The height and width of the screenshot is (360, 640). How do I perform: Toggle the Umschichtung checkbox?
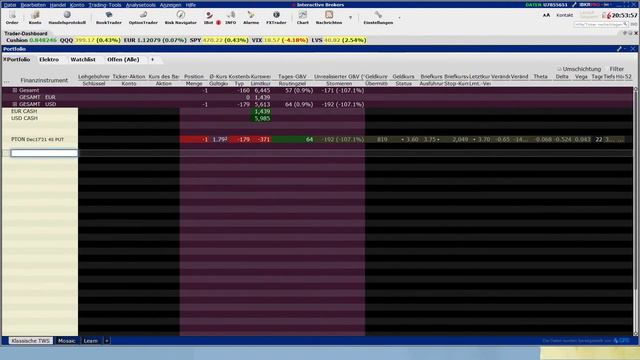[559, 69]
